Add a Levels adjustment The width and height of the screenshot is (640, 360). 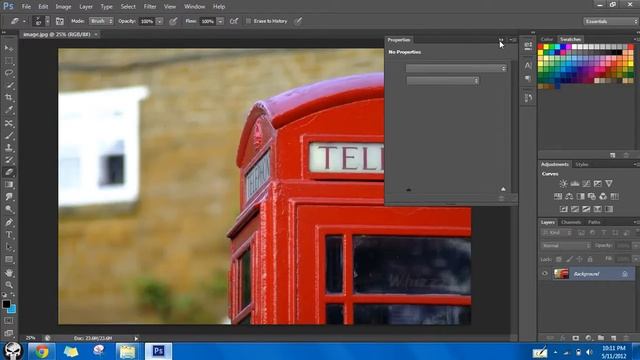tap(575, 184)
